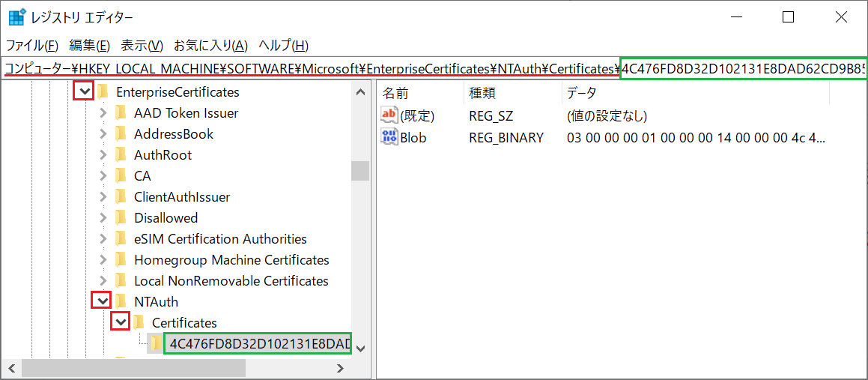The image size is (868, 380).
Task: Select Homegroup Machine Certificates folder icon
Action: pos(121,260)
